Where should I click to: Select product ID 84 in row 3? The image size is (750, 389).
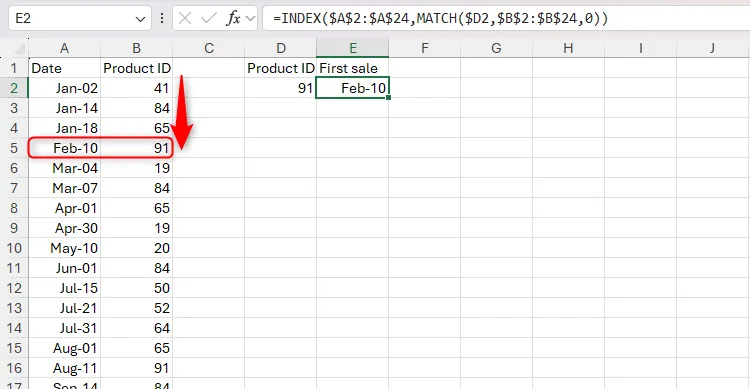coord(137,108)
